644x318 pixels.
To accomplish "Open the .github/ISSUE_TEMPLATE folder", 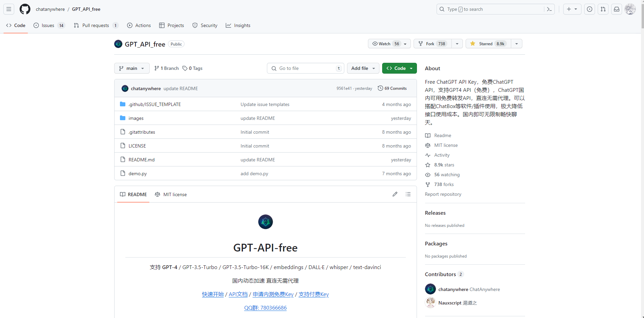I will (x=154, y=104).
